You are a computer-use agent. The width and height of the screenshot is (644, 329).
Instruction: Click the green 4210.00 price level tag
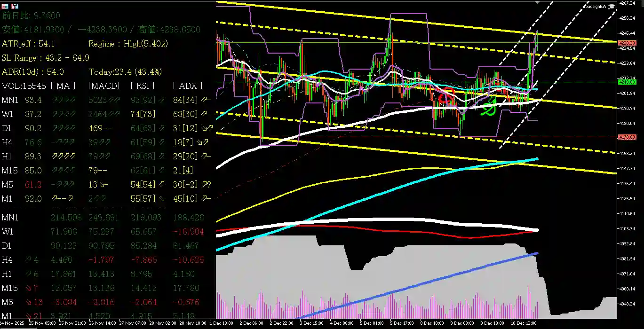point(628,82)
